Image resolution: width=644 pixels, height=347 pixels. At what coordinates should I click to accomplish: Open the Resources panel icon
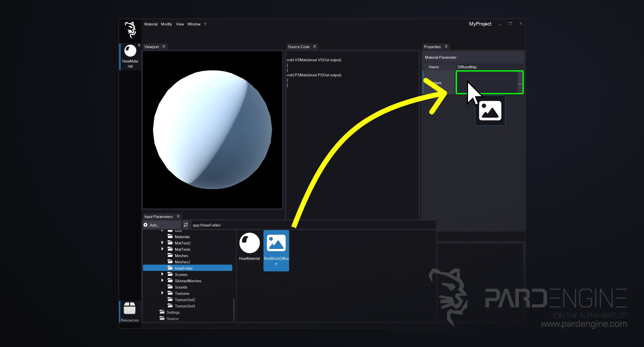coord(130,308)
